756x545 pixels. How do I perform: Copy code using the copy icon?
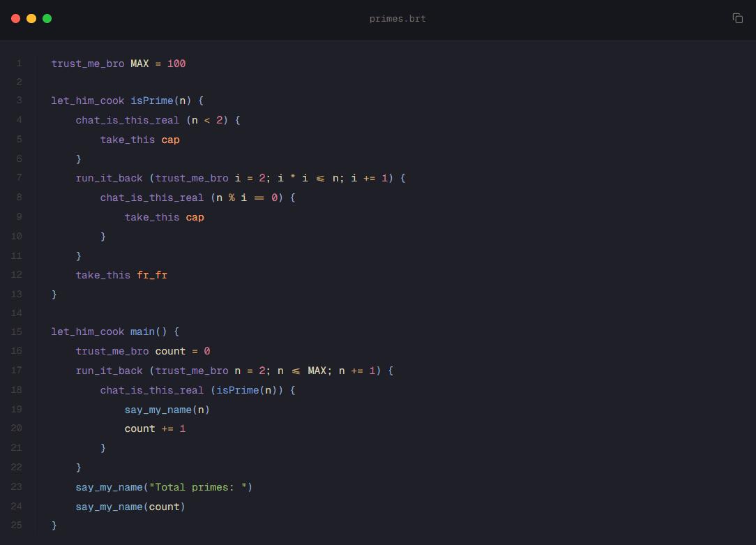(x=737, y=18)
